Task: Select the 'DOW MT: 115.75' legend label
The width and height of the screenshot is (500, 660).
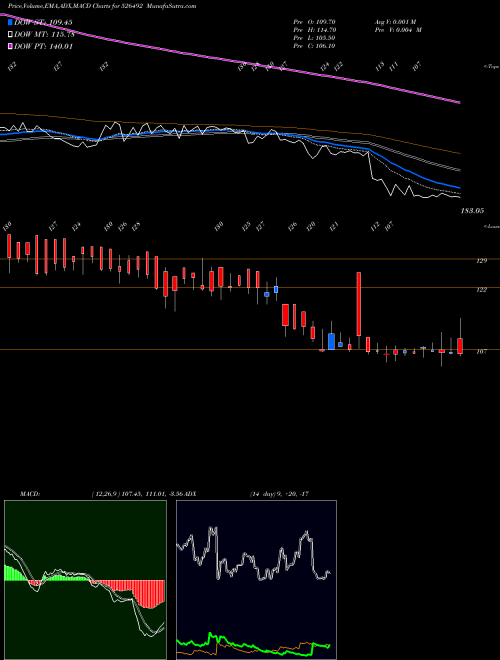Action: click(44, 35)
